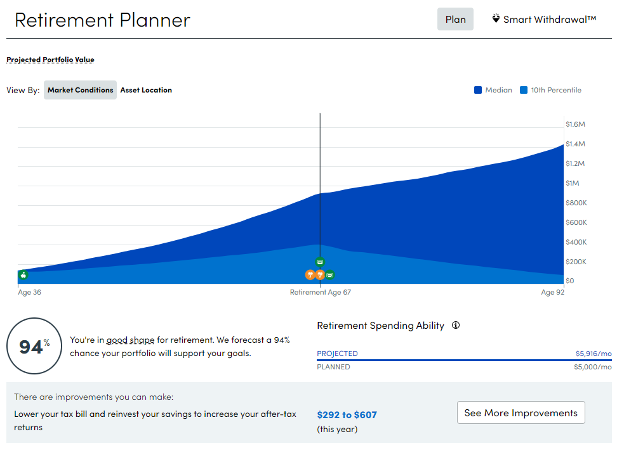
Task: Click the 'Lower your tax bill' recommendation text
Action: tap(155, 421)
